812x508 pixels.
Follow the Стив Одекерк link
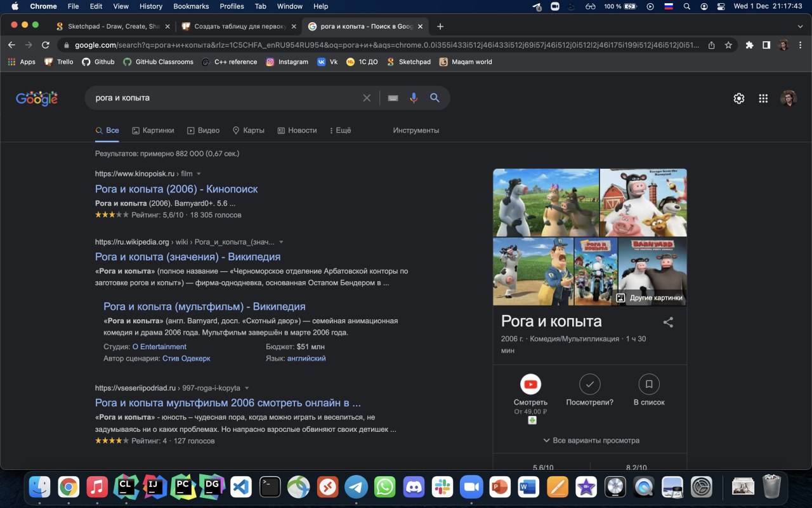coord(186,358)
